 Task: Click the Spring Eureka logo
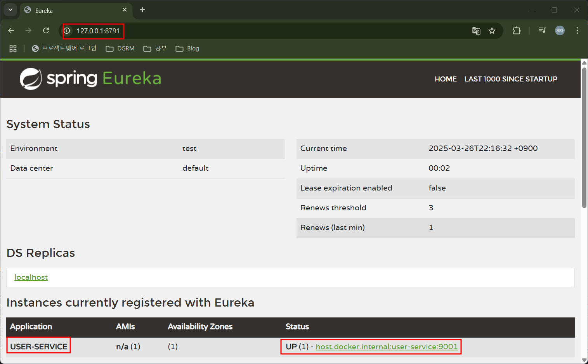click(90, 79)
